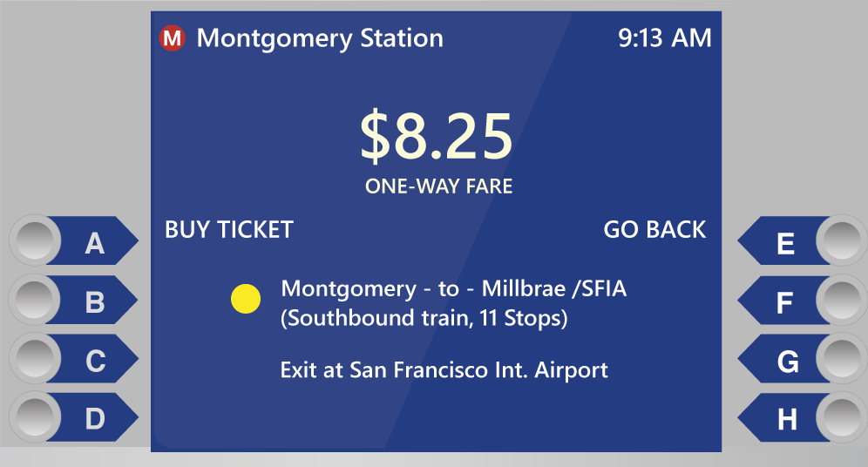Push the round button next to B
The image size is (868, 467).
coord(34,300)
